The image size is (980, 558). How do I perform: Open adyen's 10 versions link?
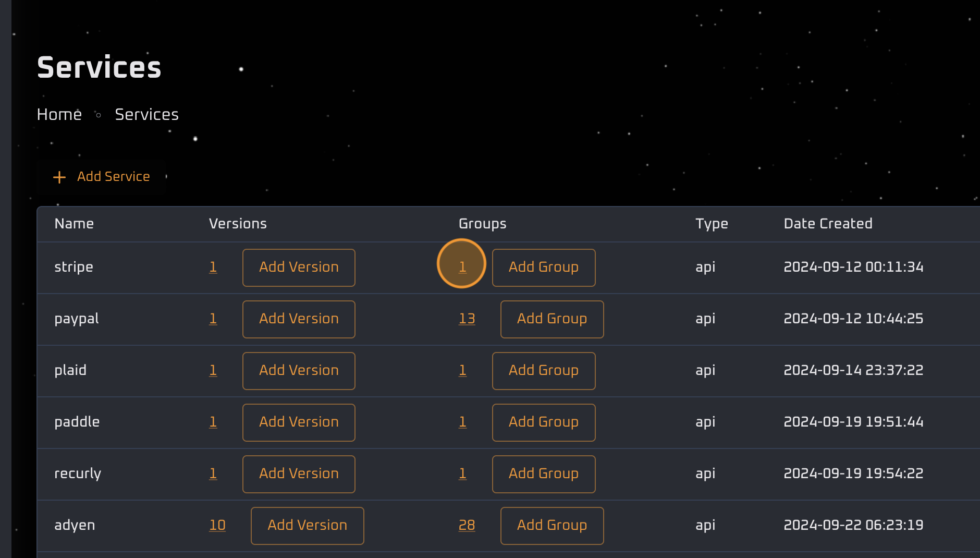tap(217, 525)
